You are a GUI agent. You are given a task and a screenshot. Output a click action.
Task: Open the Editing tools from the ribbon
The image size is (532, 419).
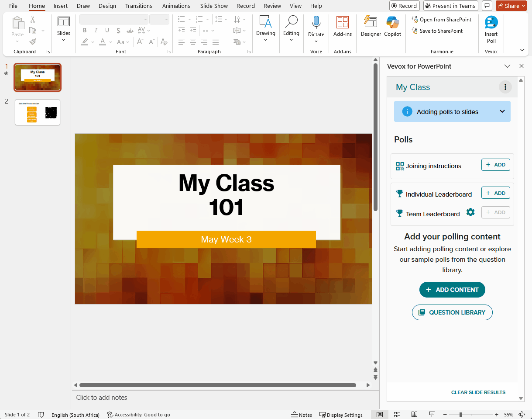291,27
